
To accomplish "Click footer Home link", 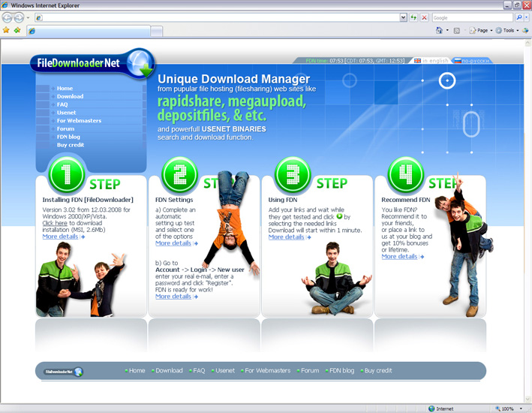I will pos(137,370).
